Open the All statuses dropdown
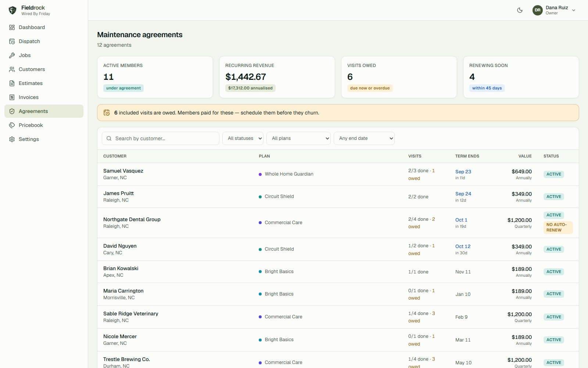 click(x=243, y=138)
